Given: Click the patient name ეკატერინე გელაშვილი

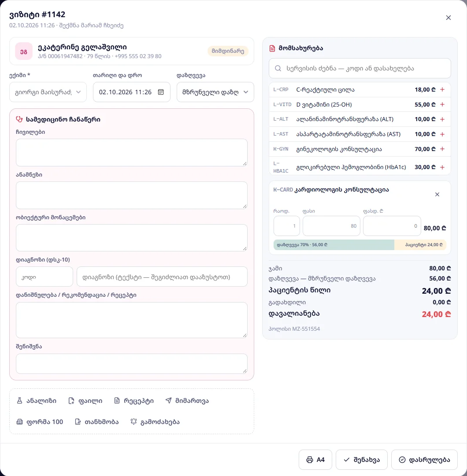Looking at the screenshot, I should 82,47.
